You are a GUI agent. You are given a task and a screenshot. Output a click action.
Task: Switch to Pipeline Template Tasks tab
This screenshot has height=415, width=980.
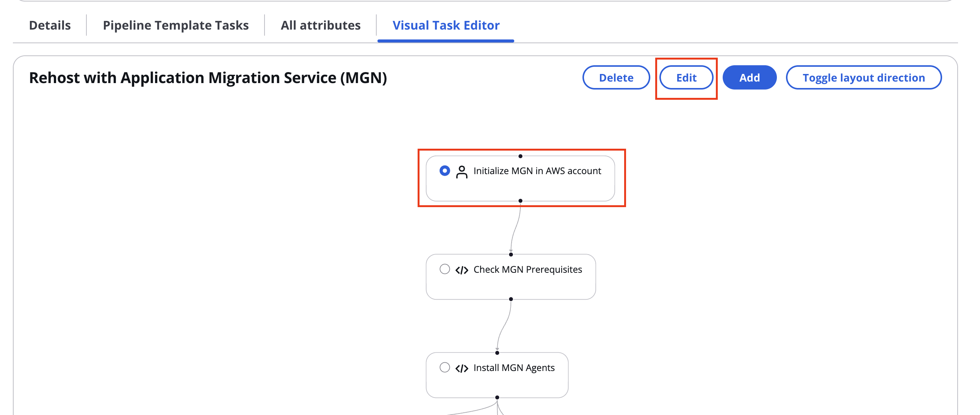[x=176, y=25]
